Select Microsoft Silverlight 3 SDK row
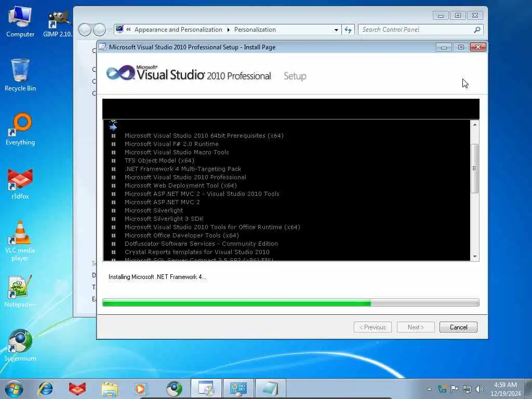This screenshot has width=532, height=399. (164, 219)
